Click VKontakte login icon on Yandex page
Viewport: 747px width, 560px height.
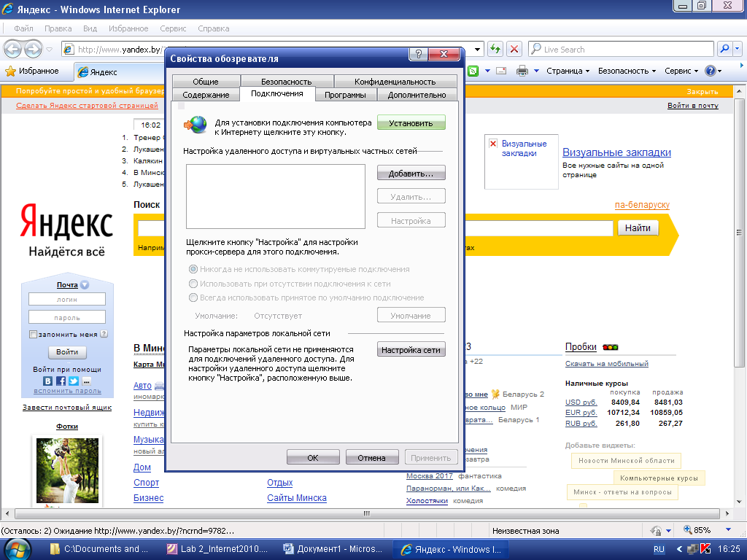click(47, 381)
